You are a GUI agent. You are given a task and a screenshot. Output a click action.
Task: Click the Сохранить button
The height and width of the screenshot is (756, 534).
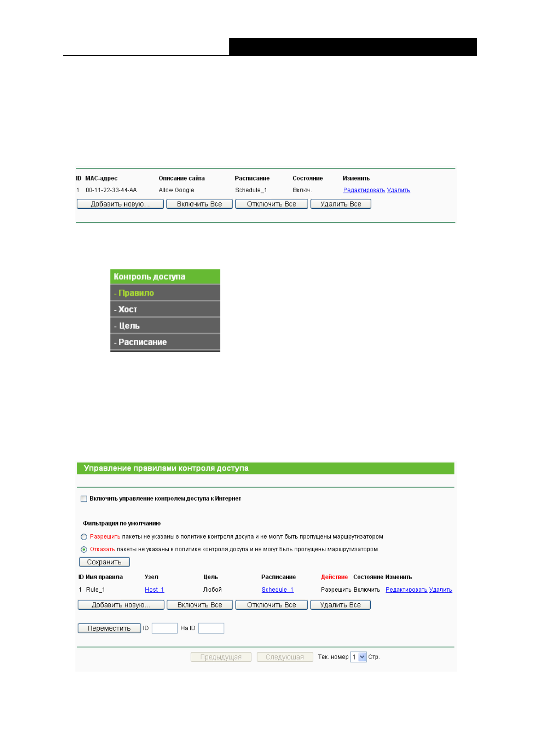[x=104, y=562]
